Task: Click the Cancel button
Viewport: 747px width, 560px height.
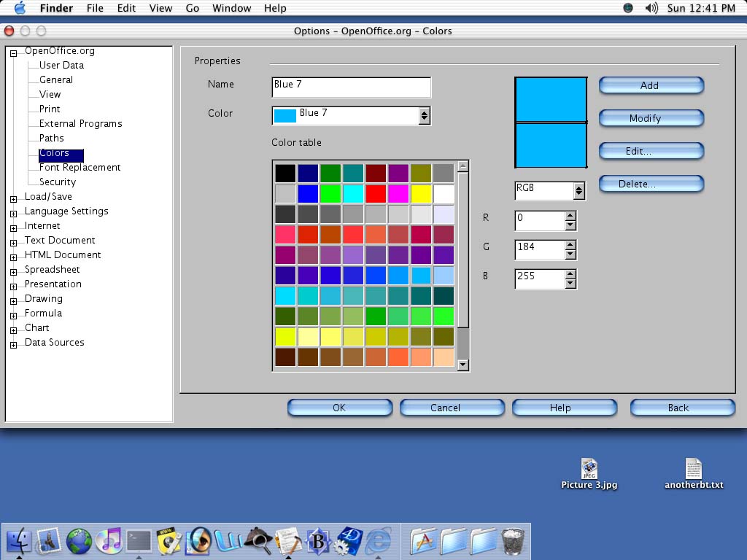Action: [x=452, y=408]
